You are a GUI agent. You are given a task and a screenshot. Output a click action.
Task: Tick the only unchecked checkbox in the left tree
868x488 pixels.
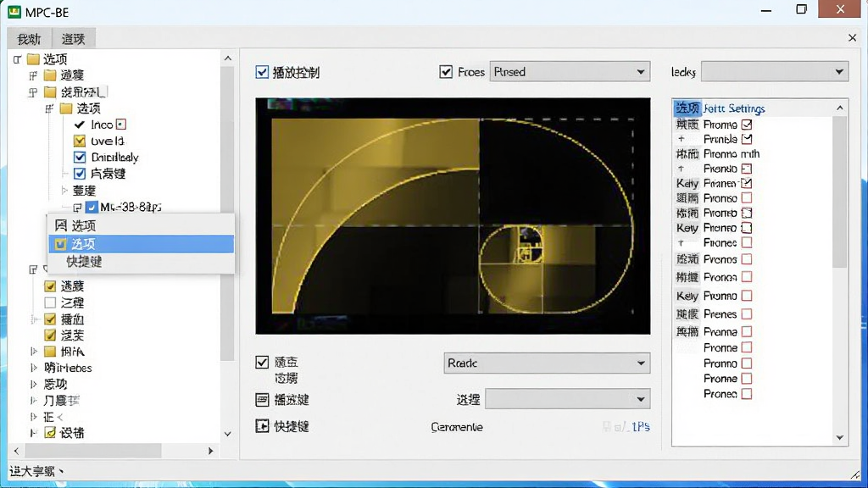[50, 302]
